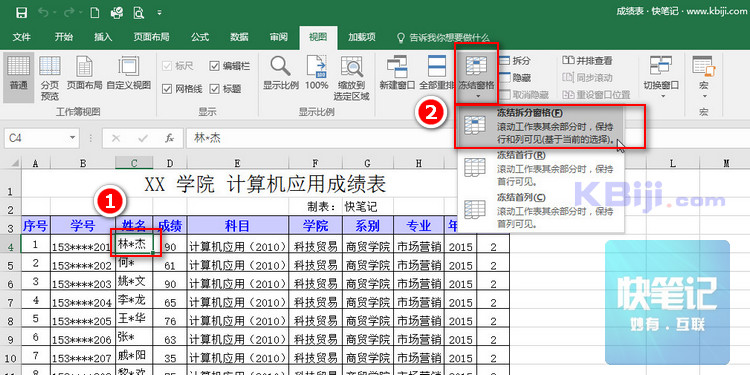
Task: Click 拆分 split window
Action: click(516, 61)
